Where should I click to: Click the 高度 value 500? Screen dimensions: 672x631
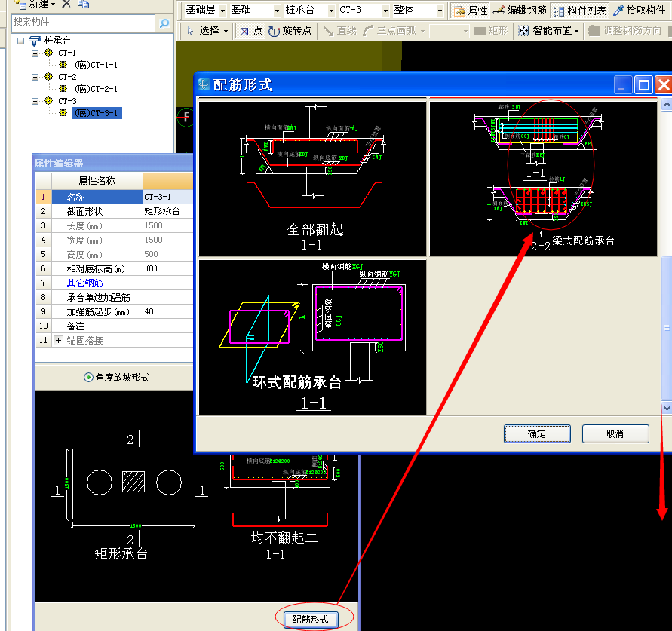(x=168, y=254)
